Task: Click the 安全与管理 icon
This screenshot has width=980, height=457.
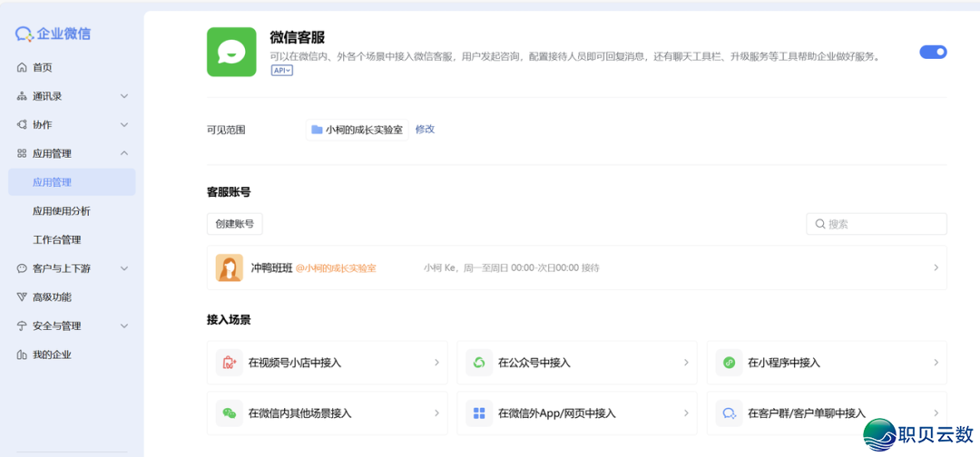Action: click(x=22, y=326)
